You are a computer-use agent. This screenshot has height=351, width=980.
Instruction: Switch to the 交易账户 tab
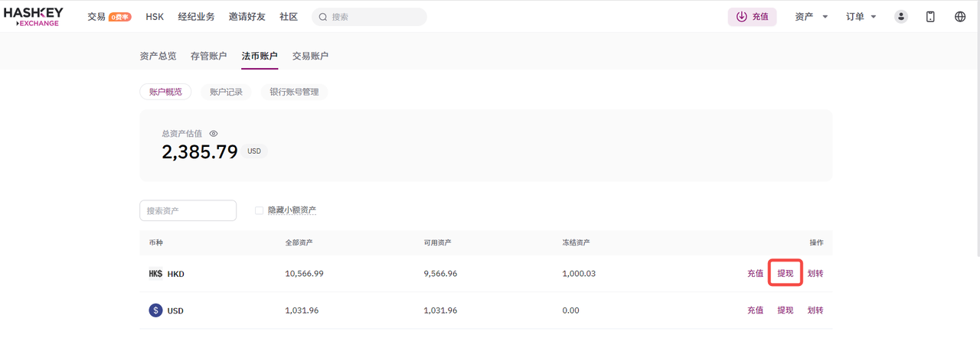pos(310,56)
